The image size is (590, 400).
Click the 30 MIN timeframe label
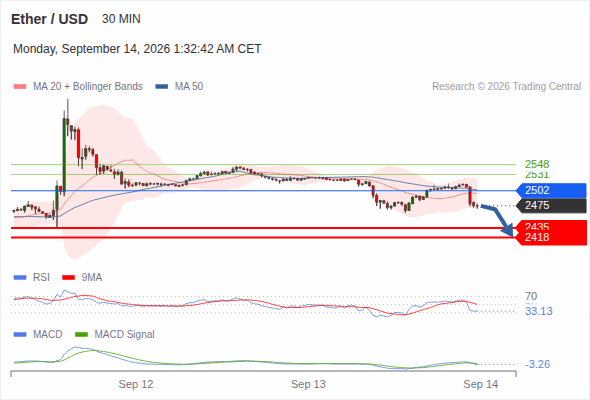pyautogui.click(x=121, y=19)
